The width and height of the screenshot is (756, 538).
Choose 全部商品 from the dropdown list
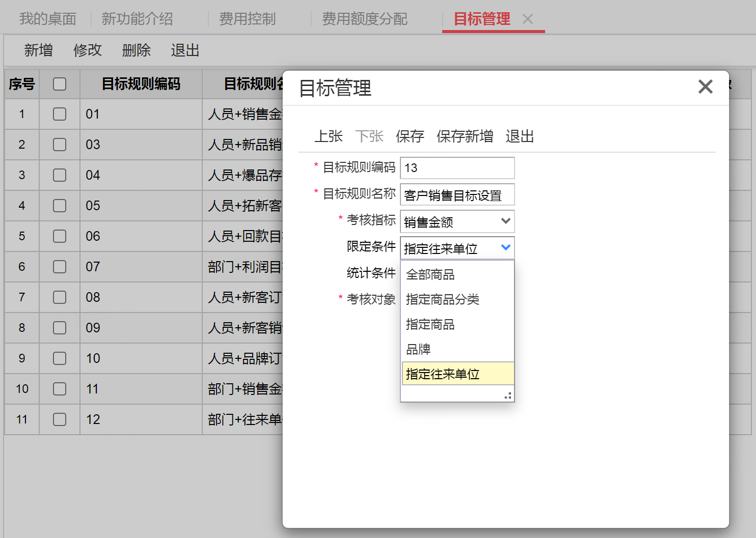(x=457, y=274)
